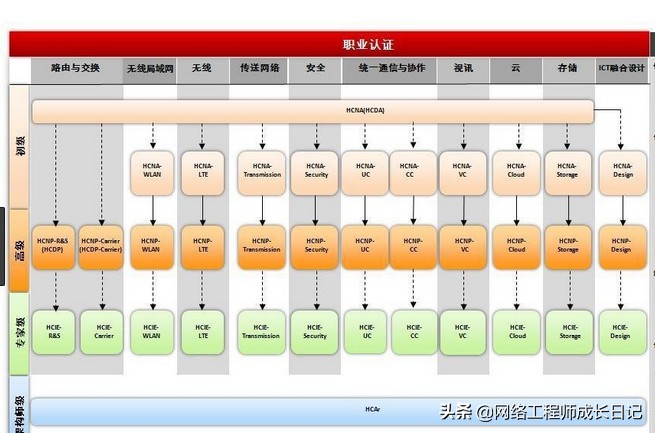Select the HCNA-Transmission box
The width and height of the screenshot is (655, 433).
click(x=262, y=173)
